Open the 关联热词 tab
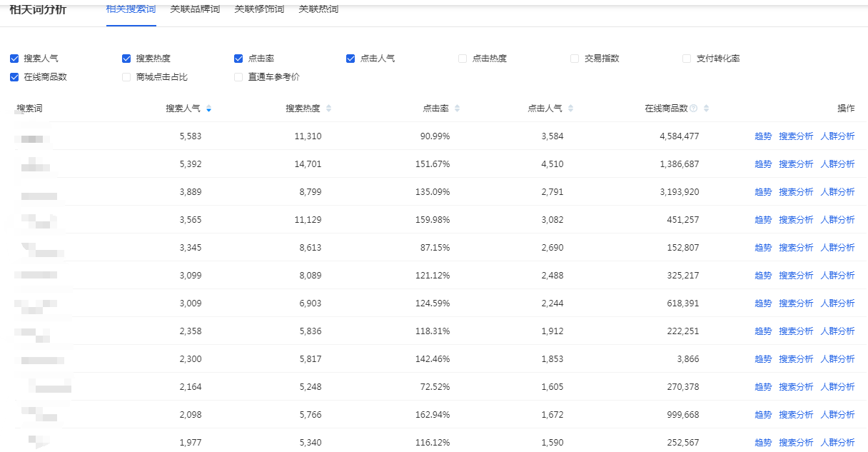 (318, 9)
